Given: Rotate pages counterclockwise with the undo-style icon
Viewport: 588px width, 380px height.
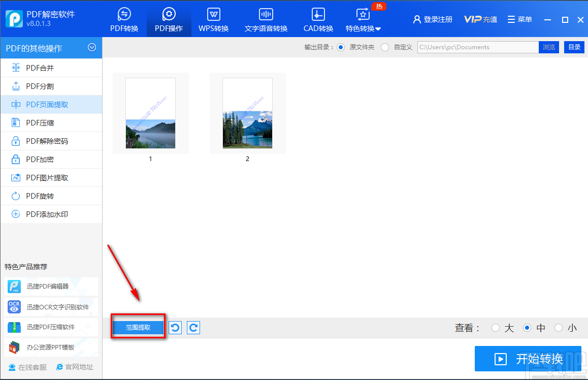Looking at the screenshot, I should coord(175,327).
